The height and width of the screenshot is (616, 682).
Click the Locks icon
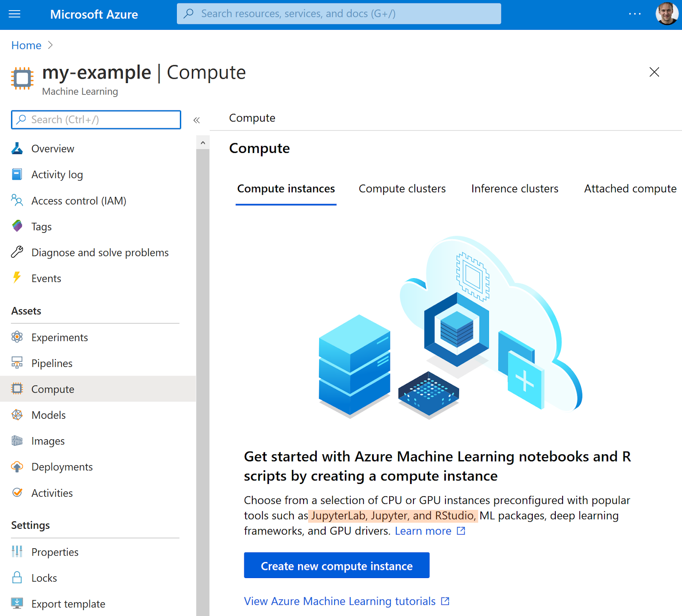point(17,578)
